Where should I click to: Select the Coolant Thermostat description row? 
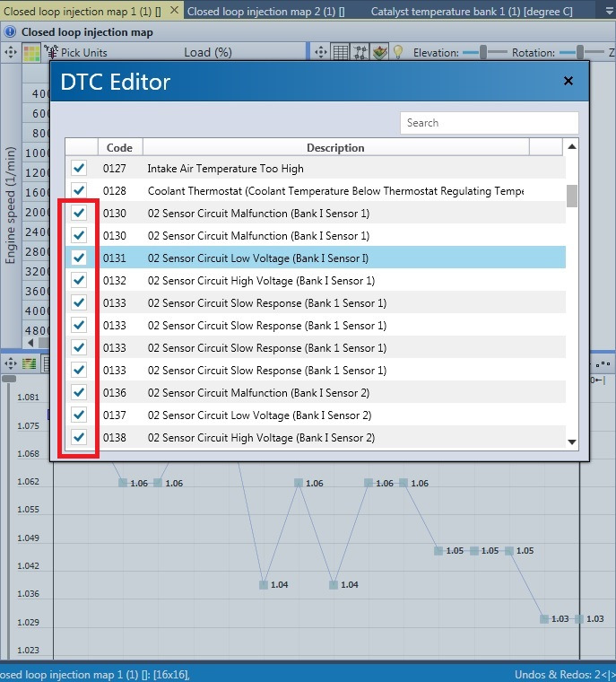[335, 191]
